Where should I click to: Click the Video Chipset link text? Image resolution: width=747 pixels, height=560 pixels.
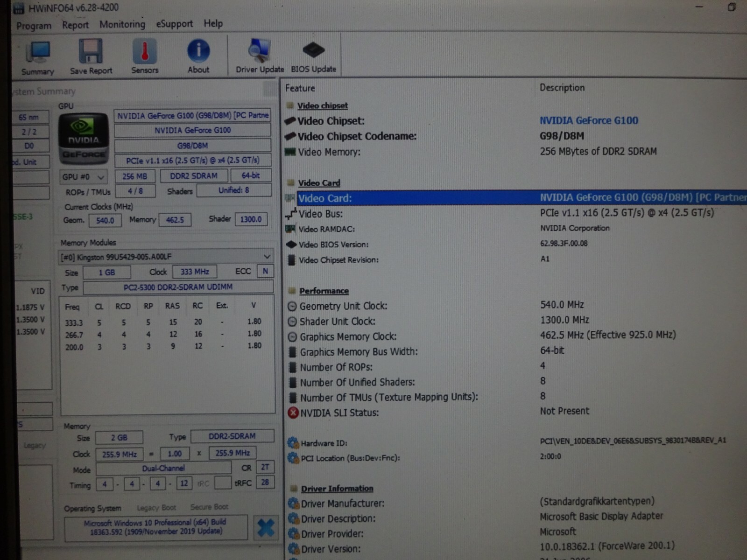322,105
